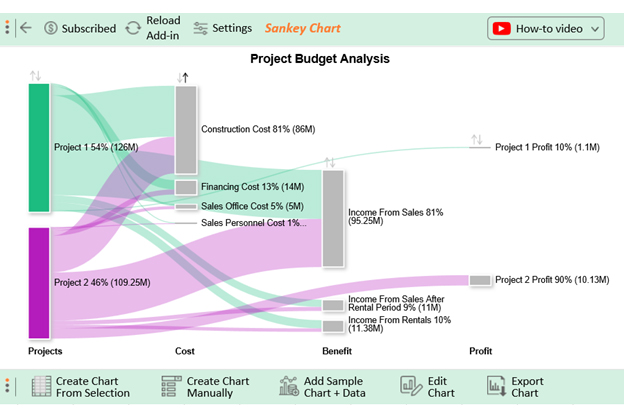The height and width of the screenshot is (418, 624).
Task: Click the Create Chart From Selection grid icon
Action: coord(41,387)
